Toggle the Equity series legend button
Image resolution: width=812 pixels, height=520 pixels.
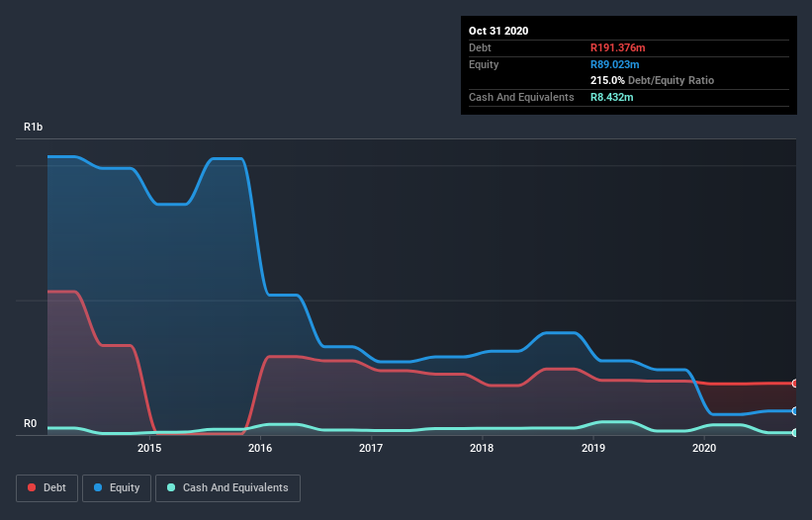point(117,488)
